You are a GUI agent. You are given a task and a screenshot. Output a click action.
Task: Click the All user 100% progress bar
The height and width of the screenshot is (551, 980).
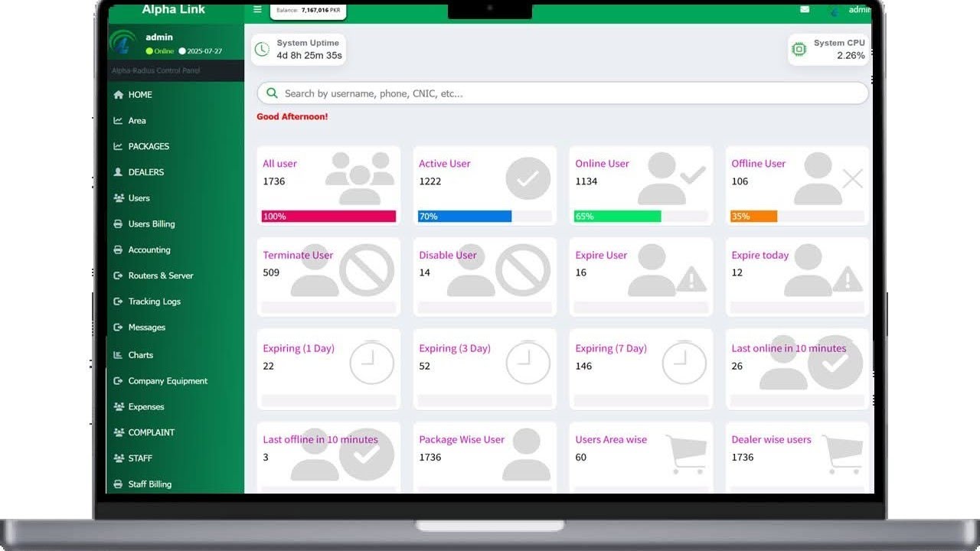(x=328, y=217)
